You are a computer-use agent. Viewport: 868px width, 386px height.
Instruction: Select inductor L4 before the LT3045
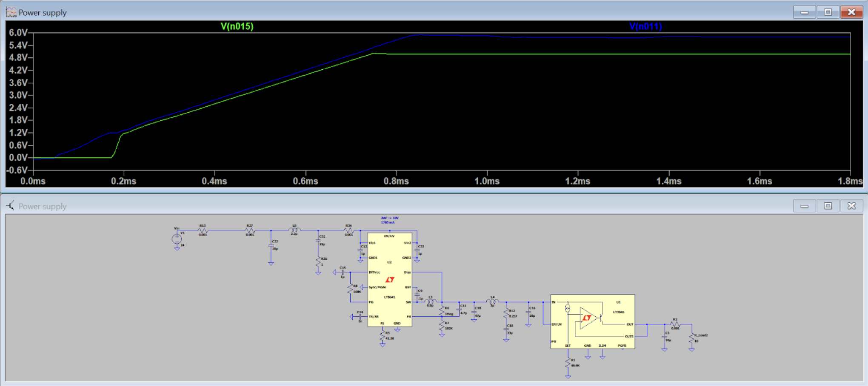(492, 302)
